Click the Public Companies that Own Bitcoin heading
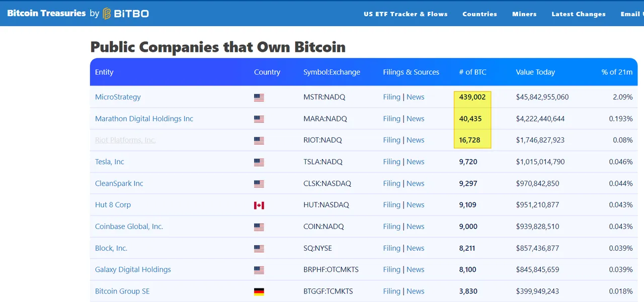The width and height of the screenshot is (644, 302). click(x=218, y=47)
